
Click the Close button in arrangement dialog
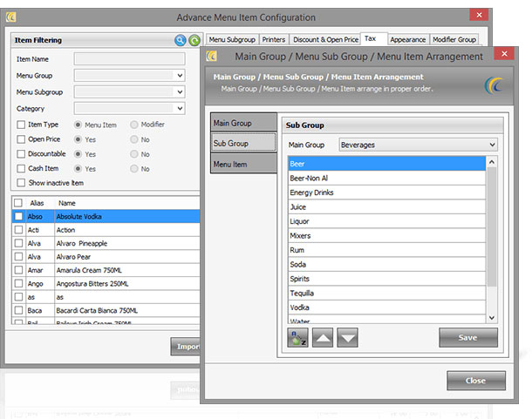click(x=476, y=381)
